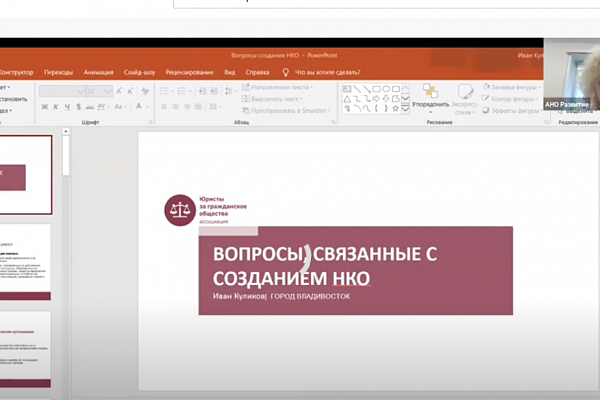Viewport: 600px width, 400px height.
Task: Open the font size dropdown showing 12
Action: 99,91
